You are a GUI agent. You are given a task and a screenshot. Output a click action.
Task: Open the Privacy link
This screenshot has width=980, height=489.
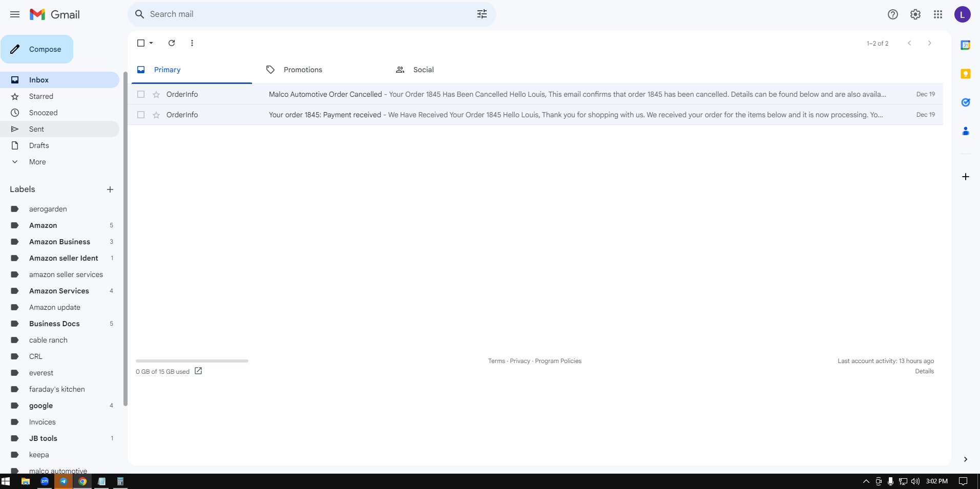point(520,361)
